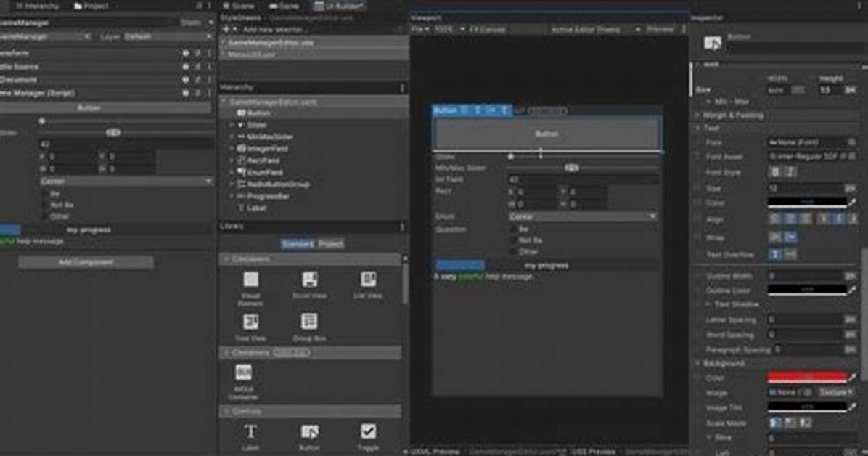Open the Enum dropdown in viewport
This screenshot has height=456, width=868.
click(x=583, y=216)
